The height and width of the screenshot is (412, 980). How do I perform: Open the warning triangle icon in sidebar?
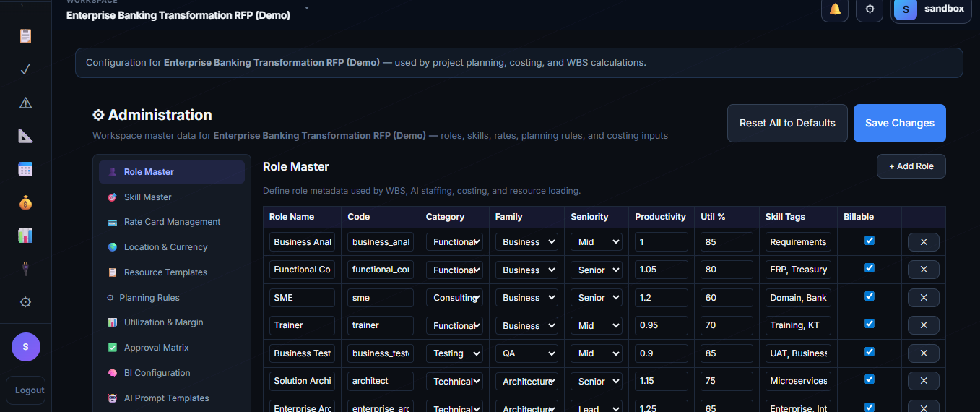(25, 103)
